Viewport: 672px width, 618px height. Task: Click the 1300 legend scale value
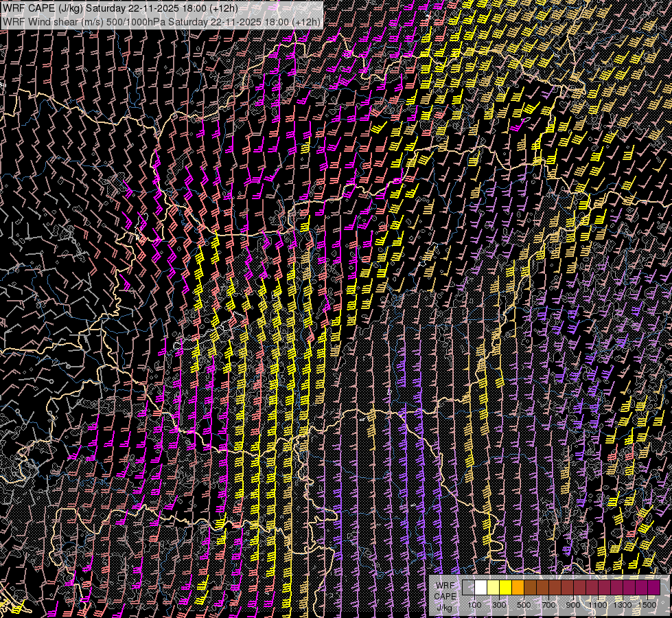coord(623,605)
